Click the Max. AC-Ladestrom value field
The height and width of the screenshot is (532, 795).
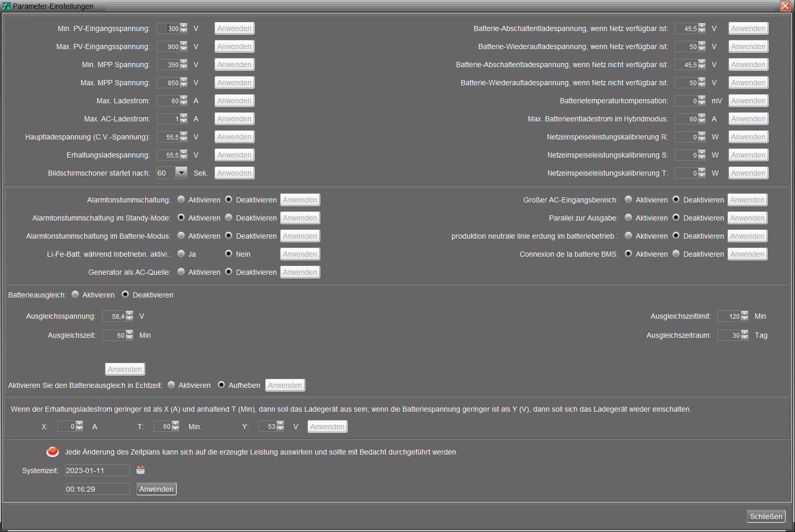click(168, 119)
